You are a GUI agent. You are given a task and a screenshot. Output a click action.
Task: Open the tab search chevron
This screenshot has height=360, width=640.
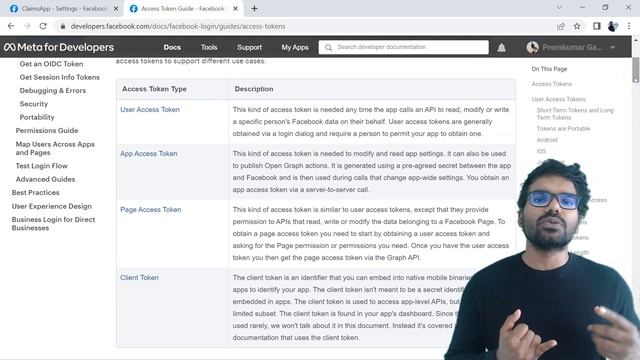point(560,7)
